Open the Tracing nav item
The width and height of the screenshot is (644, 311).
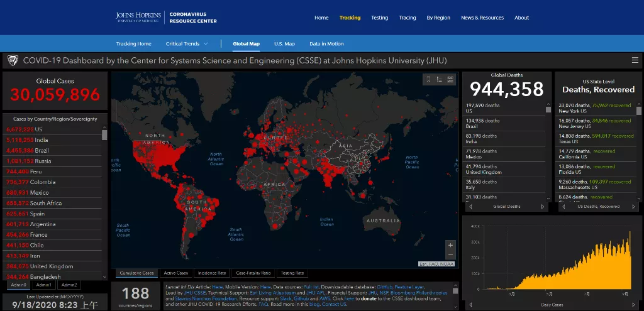[x=408, y=18]
